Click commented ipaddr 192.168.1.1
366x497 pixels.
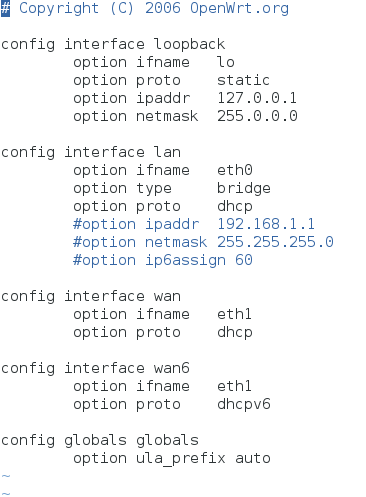click(266, 224)
